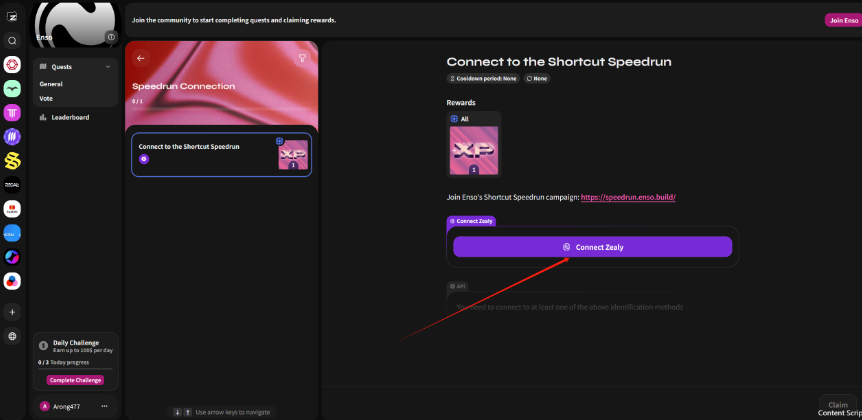This screenshot has width=862, height=420.
Task: Click the Claim button
Action: click(x=837, y=405)
